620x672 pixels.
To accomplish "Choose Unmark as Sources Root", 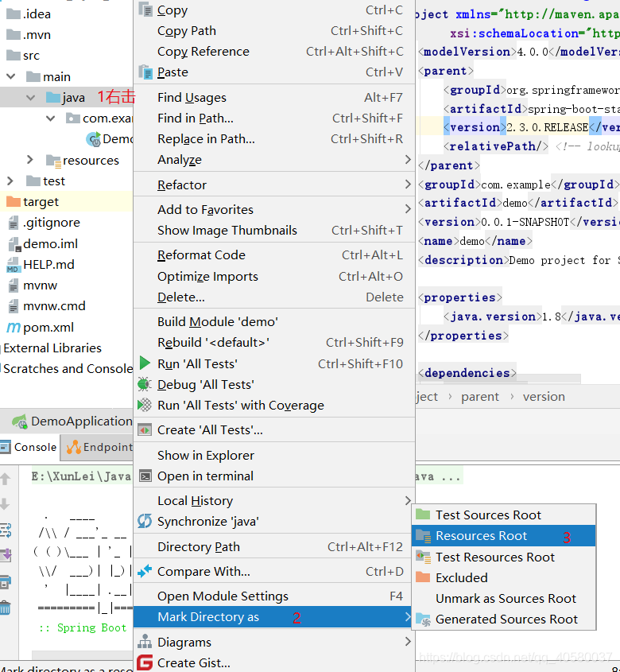I will pos(503,598).
